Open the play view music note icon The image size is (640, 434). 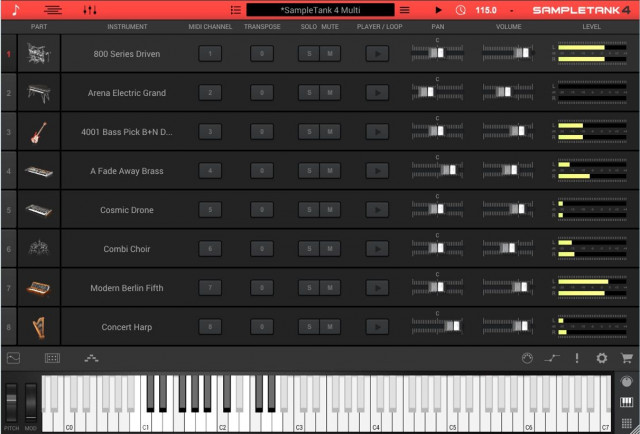coord(16,10)
